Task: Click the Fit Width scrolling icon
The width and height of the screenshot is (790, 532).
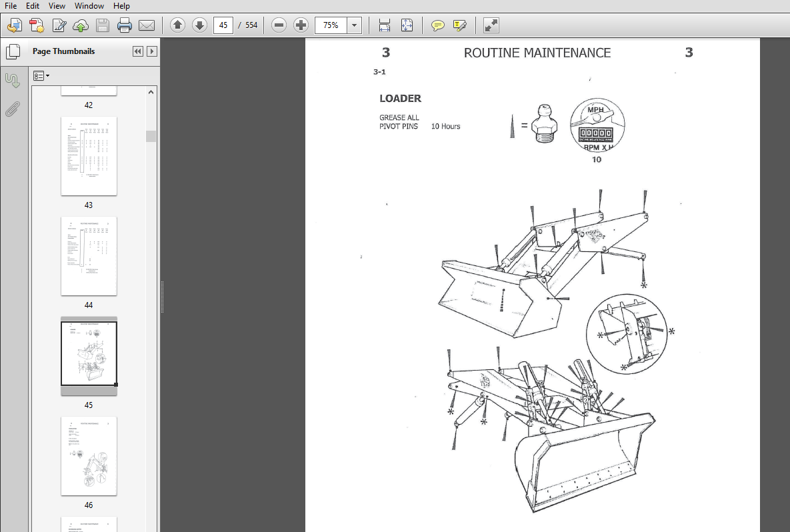Action: pyautogui.click(x=385, y=25)
